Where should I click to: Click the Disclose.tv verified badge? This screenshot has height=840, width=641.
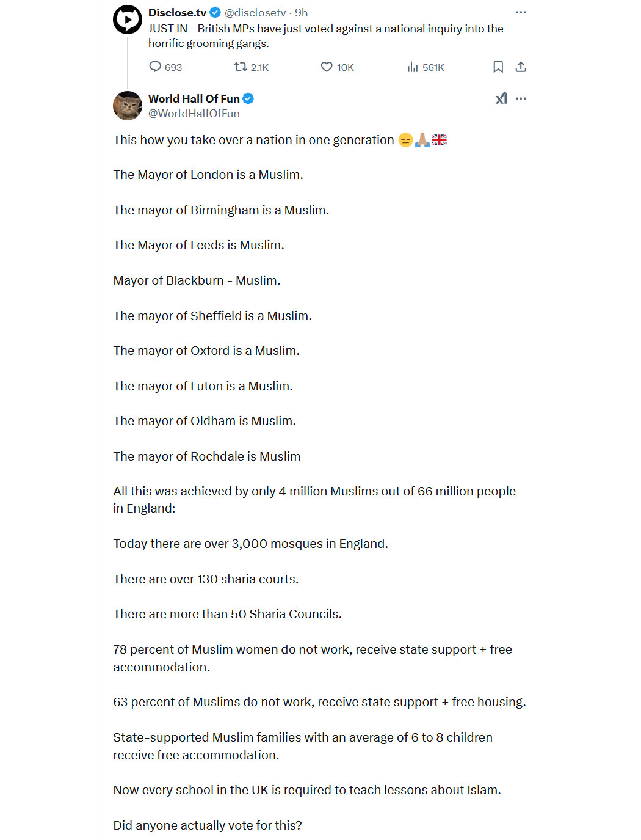click(x=215, y=13)
